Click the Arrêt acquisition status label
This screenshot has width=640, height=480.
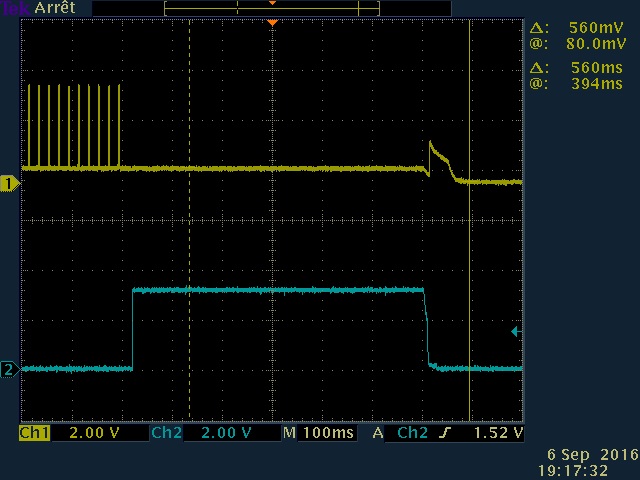55,8
